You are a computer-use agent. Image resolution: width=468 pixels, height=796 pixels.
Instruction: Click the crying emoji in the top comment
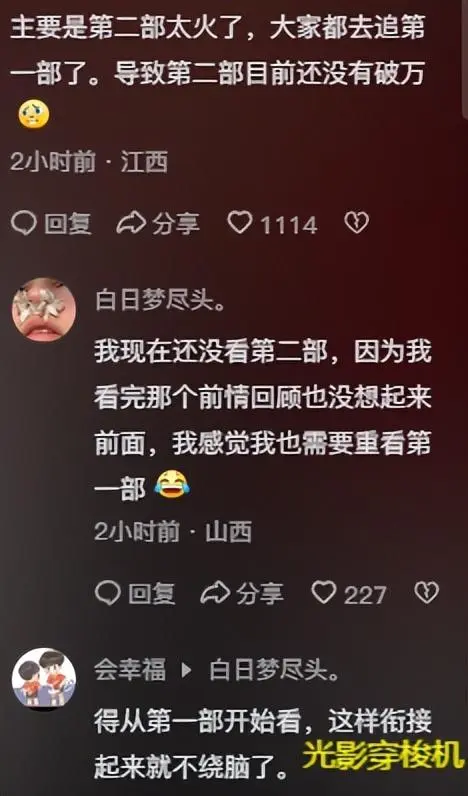(34, 114)
